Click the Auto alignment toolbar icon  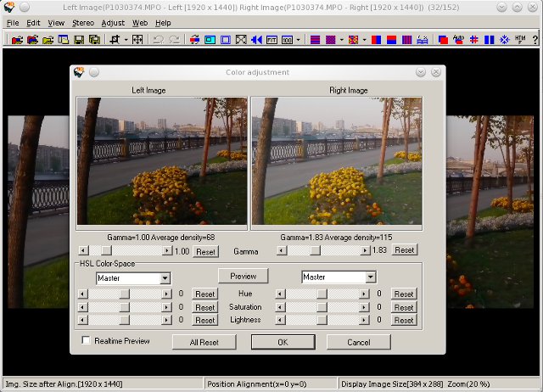458,40
